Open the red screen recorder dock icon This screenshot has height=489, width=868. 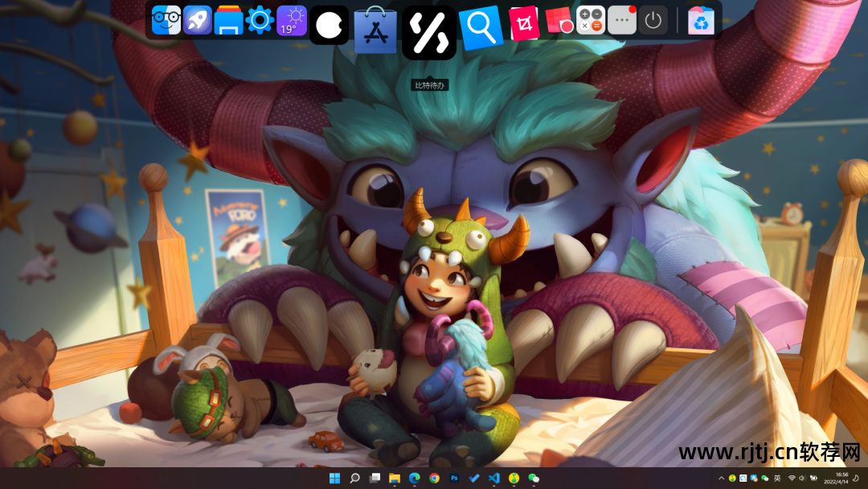pos(558,21)
